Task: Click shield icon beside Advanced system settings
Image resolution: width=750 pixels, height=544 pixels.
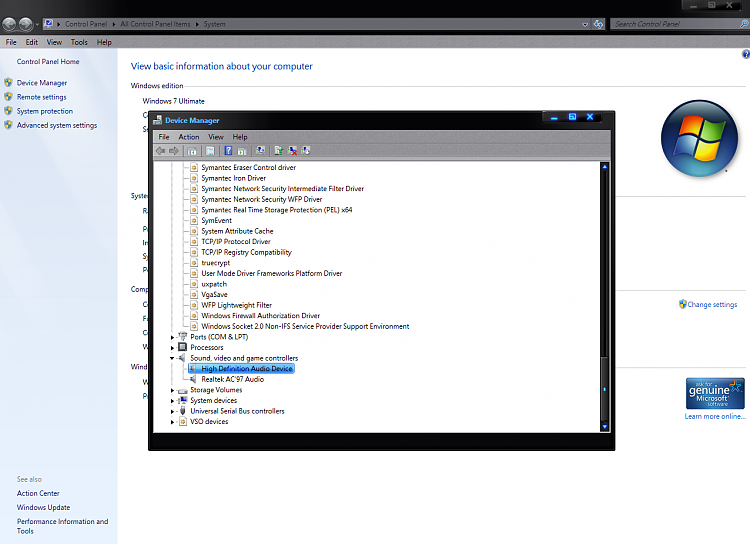Action: [x=8, y=125]
